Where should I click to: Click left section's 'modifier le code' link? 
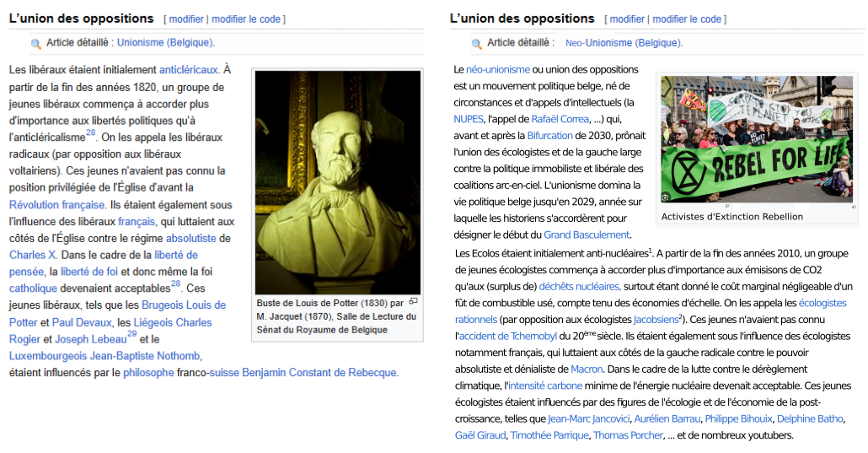click(246, 19)
